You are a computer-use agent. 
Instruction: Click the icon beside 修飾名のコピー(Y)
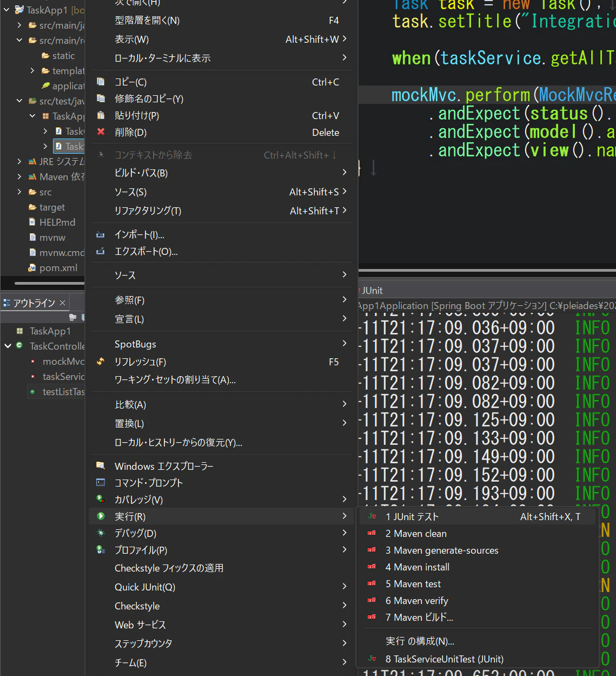(x=101, y=99)
